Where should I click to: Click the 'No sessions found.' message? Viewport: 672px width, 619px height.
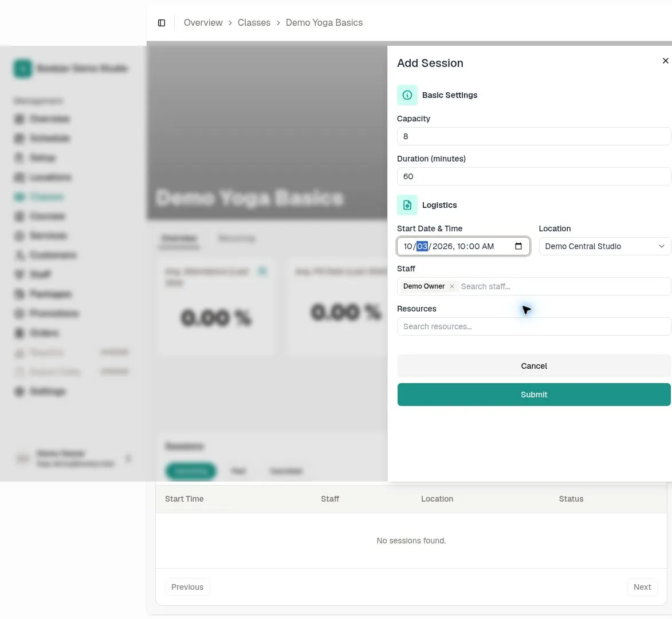pos(411,541)
